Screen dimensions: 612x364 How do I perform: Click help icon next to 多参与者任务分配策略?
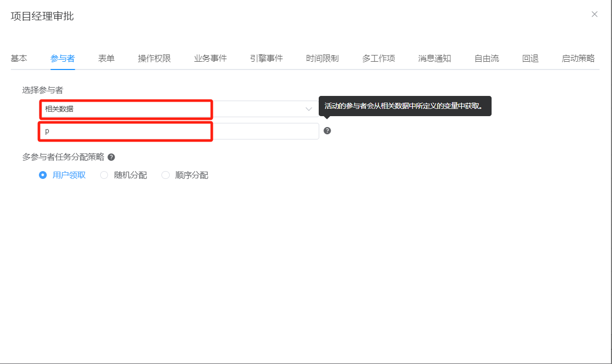111,157
